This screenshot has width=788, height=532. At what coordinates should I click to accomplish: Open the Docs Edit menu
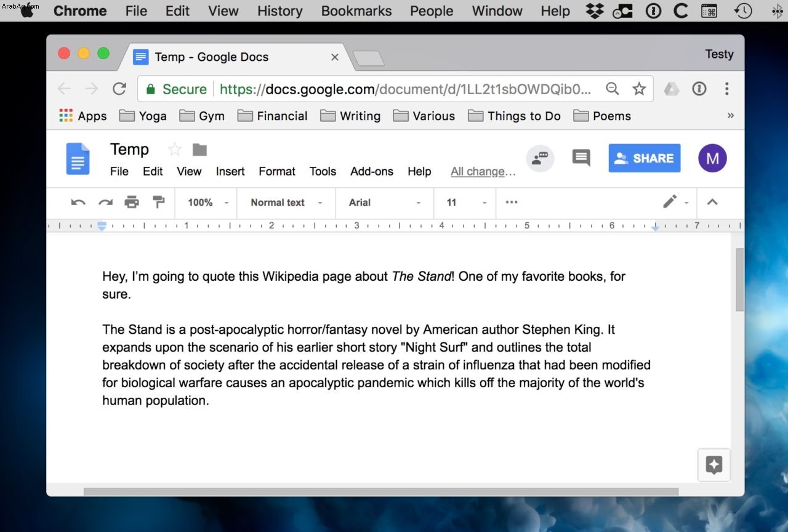click(153, 171)
